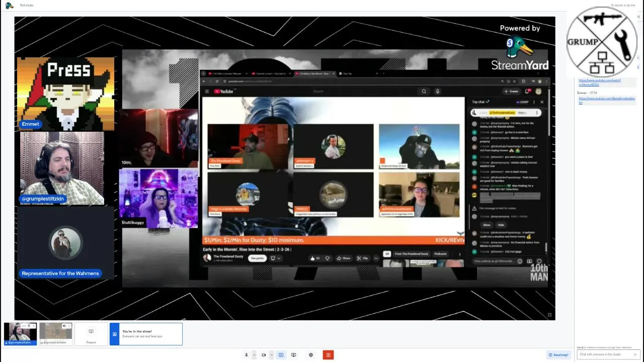Viewport: 644px width, 362px height.
Task: Click the See perks button
Action: 257,258
